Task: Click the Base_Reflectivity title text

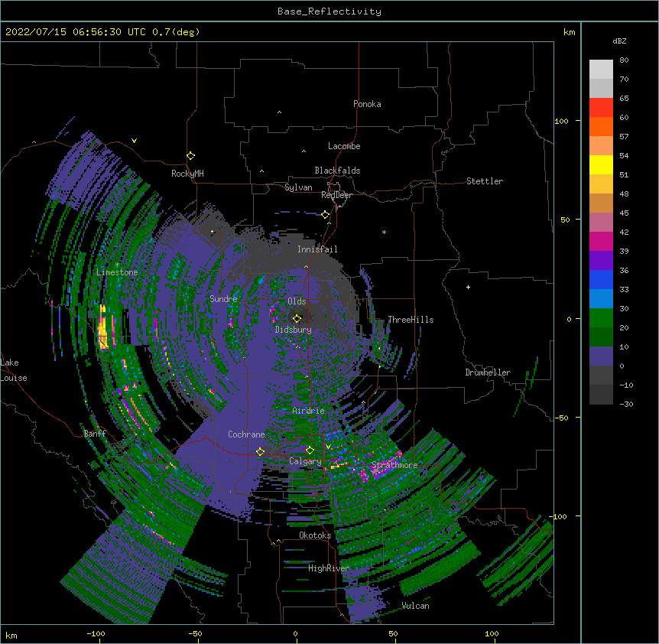Action: (x=329, y=11)
